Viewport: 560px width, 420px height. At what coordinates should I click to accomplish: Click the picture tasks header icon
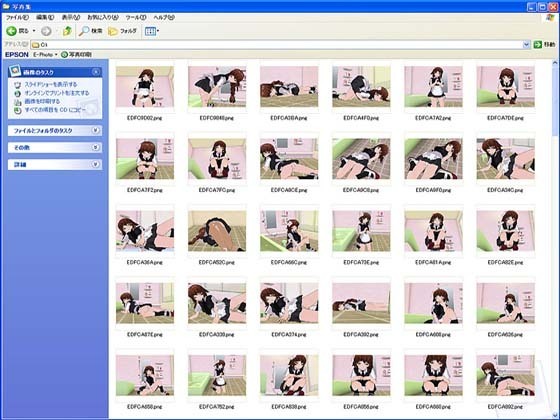[15, 70]
